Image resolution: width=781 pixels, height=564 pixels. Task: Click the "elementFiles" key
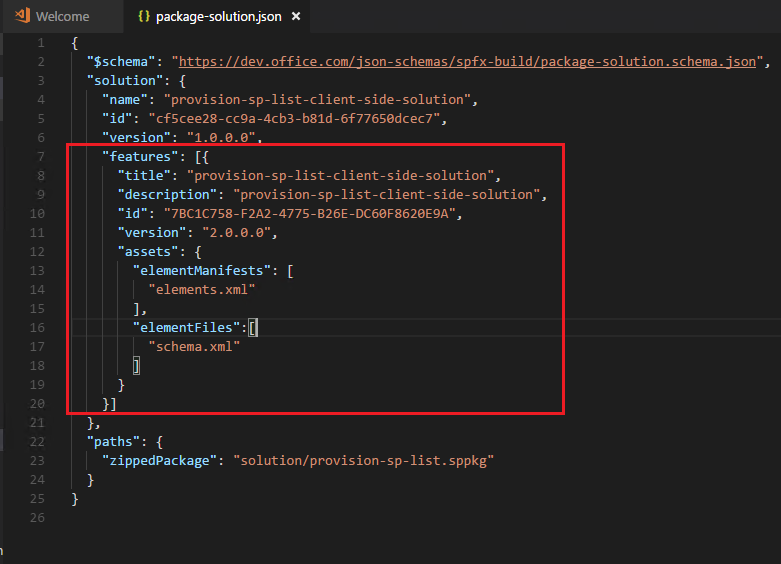[186, 327]
